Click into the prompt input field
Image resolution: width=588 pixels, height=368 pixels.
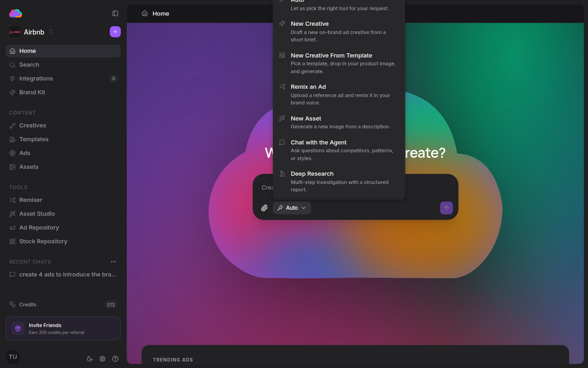356,188
